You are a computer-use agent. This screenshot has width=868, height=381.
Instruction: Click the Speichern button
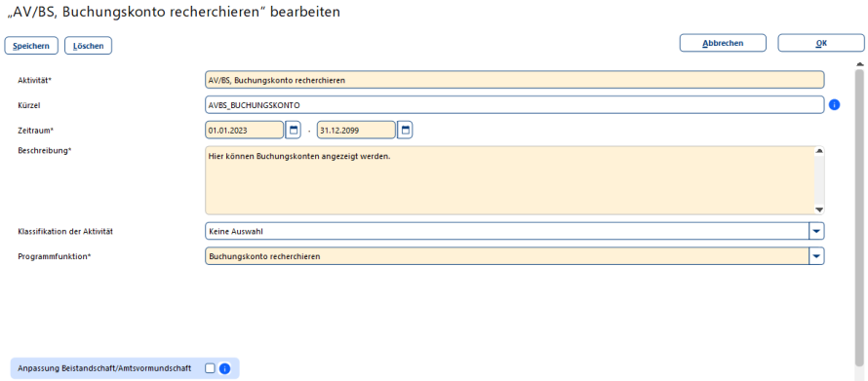(x=31, y=46)
